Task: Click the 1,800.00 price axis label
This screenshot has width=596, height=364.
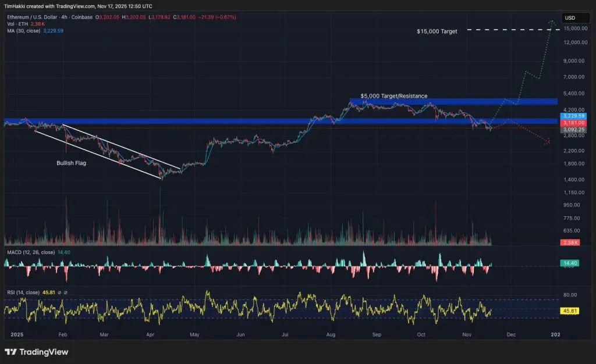Action: click(x=574, y=163)
